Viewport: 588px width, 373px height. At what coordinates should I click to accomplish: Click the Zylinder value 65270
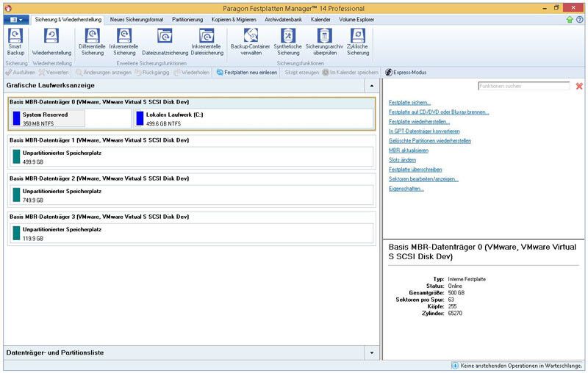455,313
